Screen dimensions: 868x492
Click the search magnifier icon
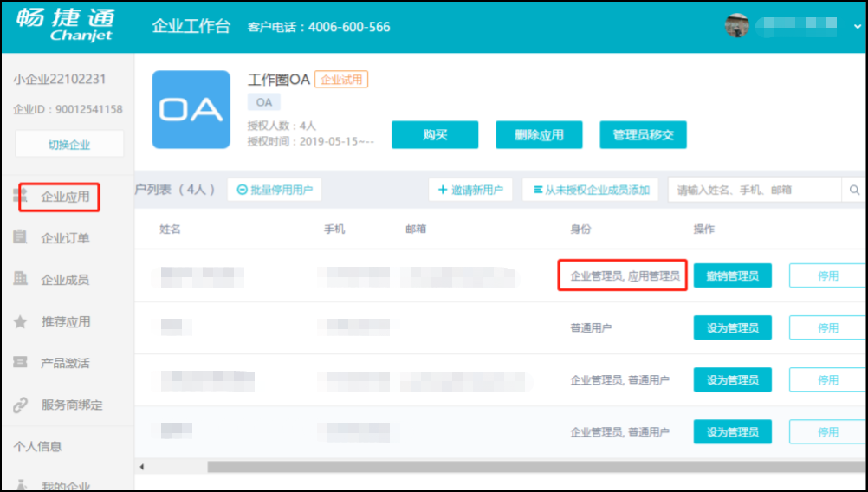click(x=855, y=190)
